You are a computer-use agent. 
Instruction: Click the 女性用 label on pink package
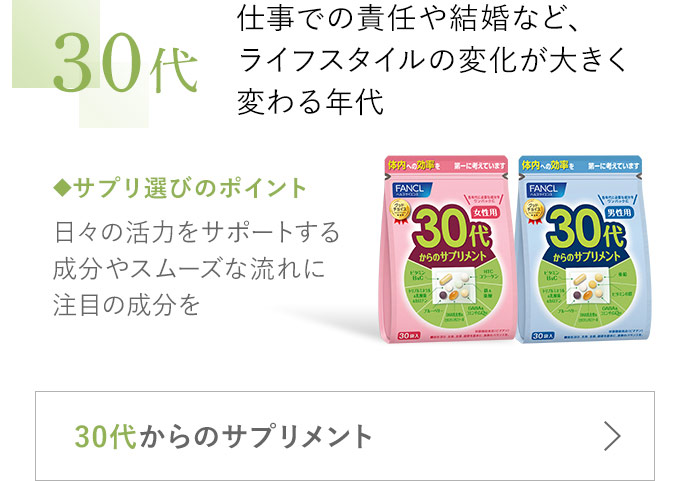click(485, 213)
